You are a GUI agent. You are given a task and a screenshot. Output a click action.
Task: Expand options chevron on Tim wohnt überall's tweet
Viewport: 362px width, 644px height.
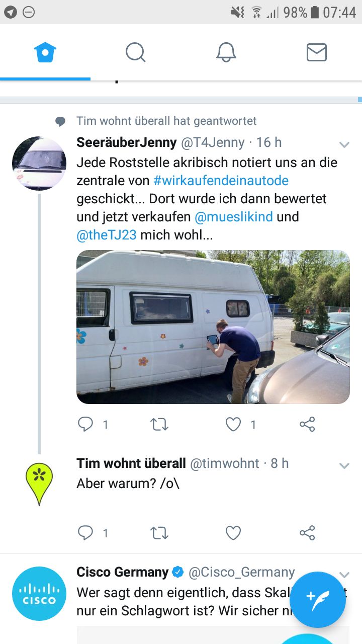344,466
